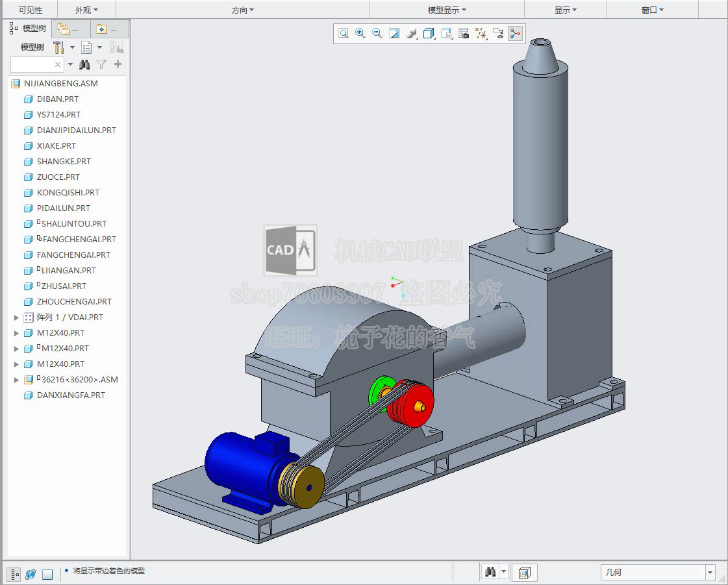Expand the 36216<36200>.ASM assembly node
The width and height of the screenshot is (728, 585).
tap(16, 379)
